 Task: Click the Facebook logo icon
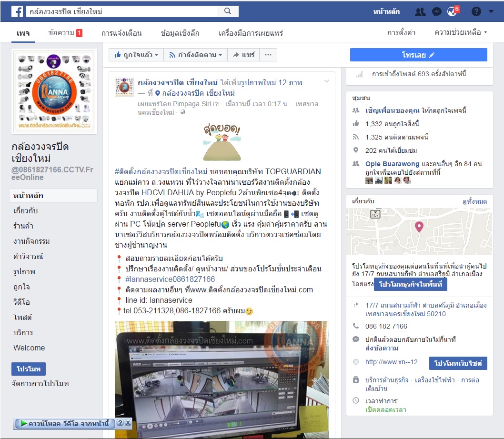17,11
